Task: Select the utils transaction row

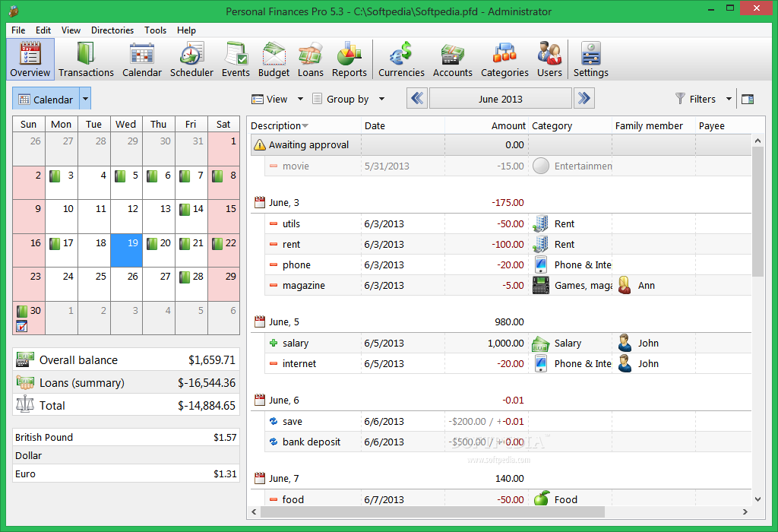Action: click(x=508, y=223)
